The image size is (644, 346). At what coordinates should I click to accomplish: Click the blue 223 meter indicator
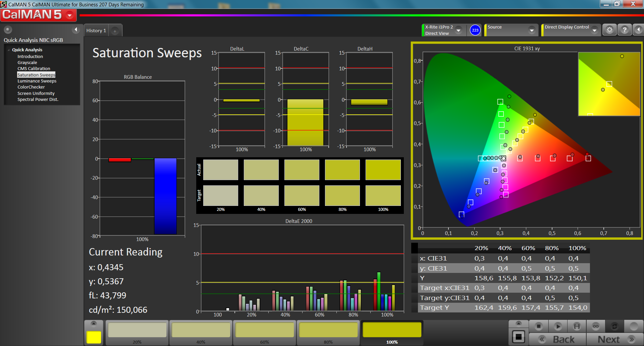click(475, 30)
